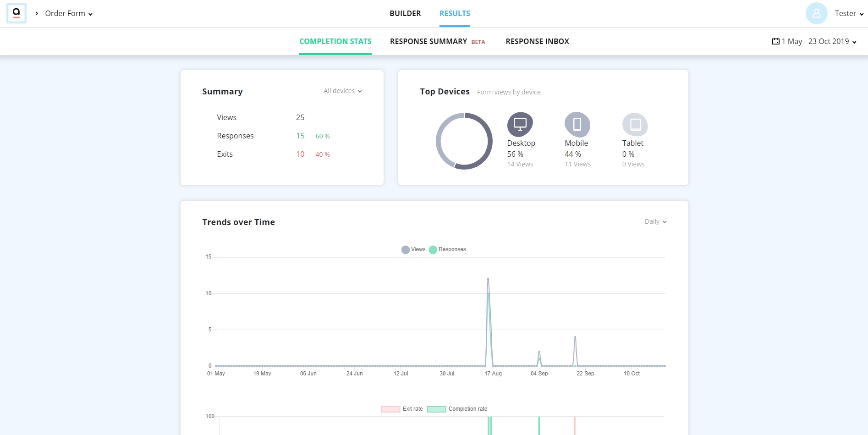The height and width of the screenshot is (435, 868).
Task: Open the Daily interval dropdown
Action: tap(656, 221)
